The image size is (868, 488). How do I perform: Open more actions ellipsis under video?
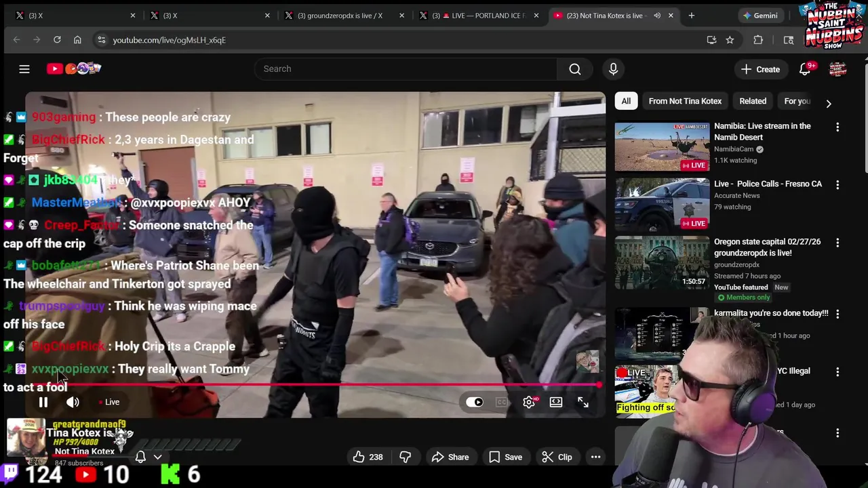tap(595, 457)
